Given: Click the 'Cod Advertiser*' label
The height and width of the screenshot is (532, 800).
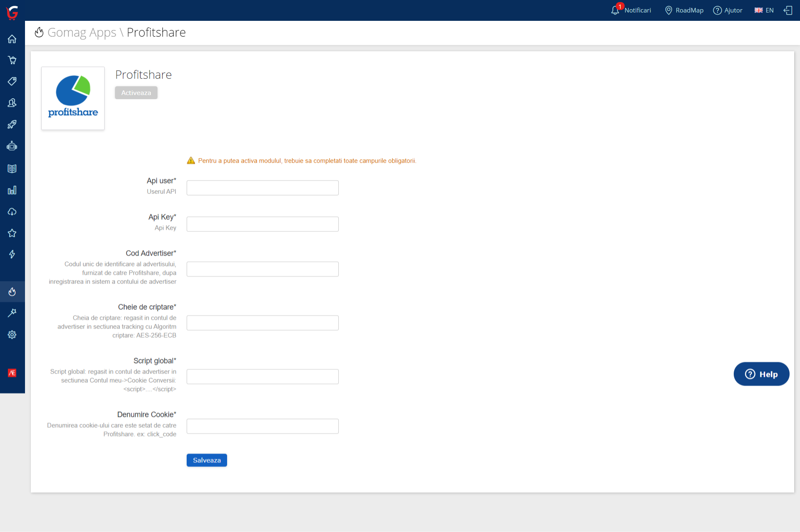Looking at the screenshot, I should point(151,253).
